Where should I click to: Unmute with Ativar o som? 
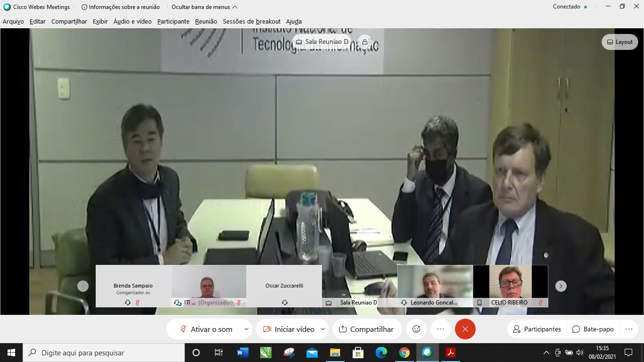[206, 329]
